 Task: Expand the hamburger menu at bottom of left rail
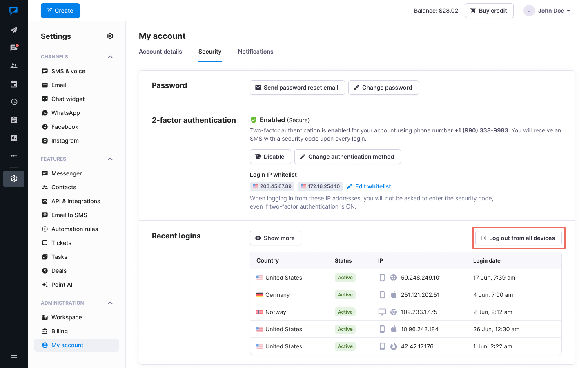click(x=14, y=357)
